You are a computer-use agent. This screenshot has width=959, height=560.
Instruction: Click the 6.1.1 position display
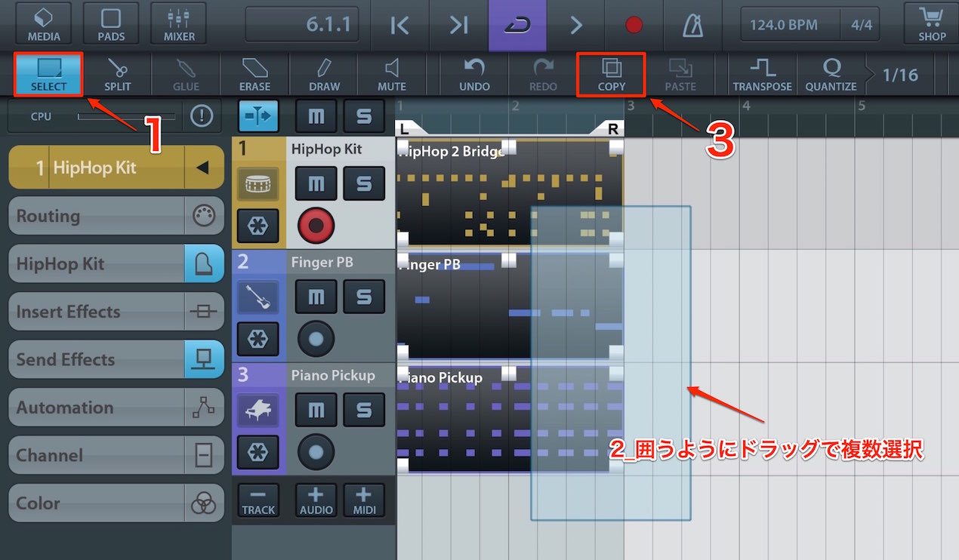302,24
